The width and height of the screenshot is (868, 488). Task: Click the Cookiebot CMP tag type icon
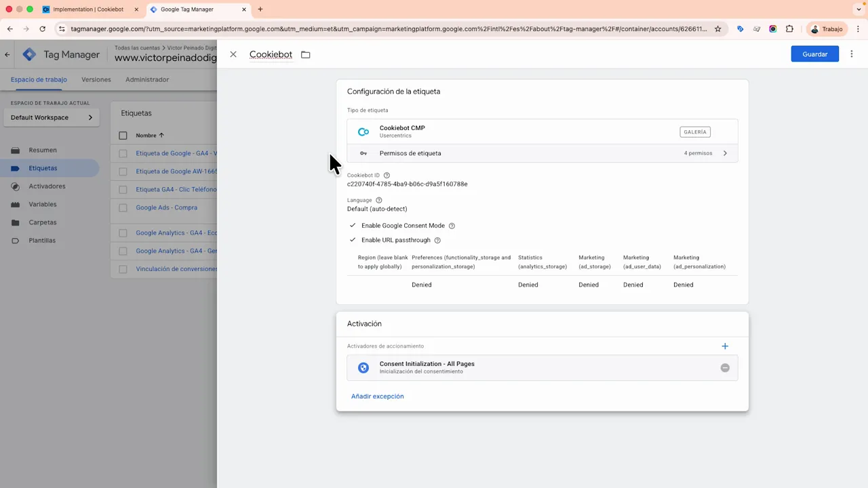point(363,131)
